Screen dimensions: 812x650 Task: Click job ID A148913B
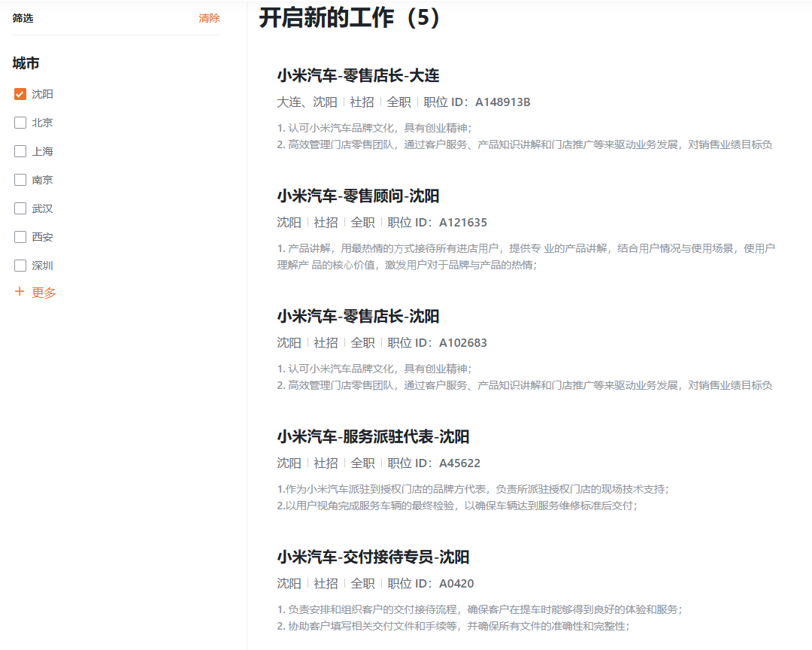(x=503, y=102)
